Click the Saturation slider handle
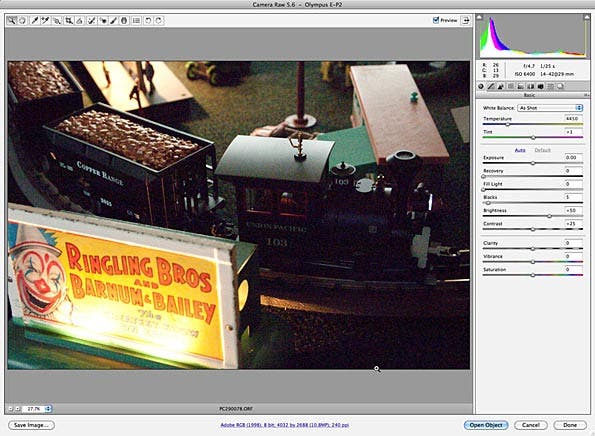Image resolution: width=595 pixels, height=436 pixels. click(533, 275)
